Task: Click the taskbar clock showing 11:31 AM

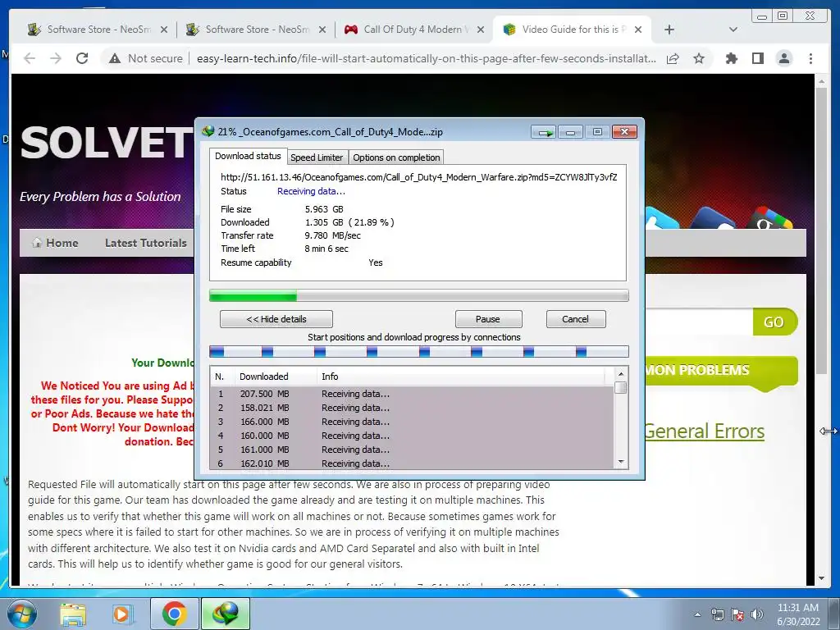Action: pos(798,614)
